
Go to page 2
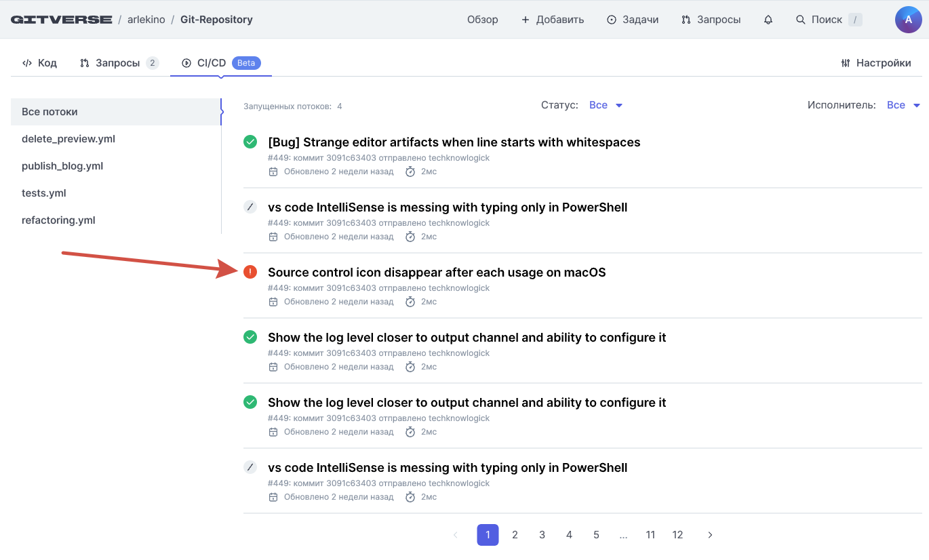[515, 535]
